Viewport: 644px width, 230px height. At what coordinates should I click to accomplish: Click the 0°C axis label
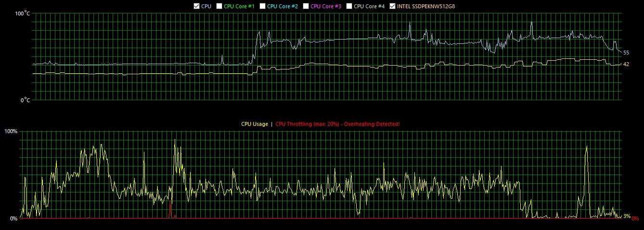pyautogui.click(x=24, y=100)
